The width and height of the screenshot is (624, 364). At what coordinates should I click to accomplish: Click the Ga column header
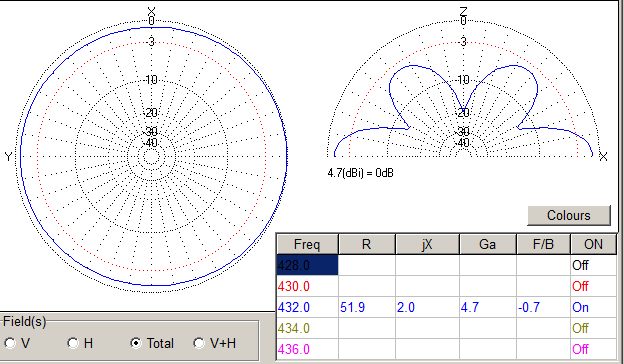point(488,244)
